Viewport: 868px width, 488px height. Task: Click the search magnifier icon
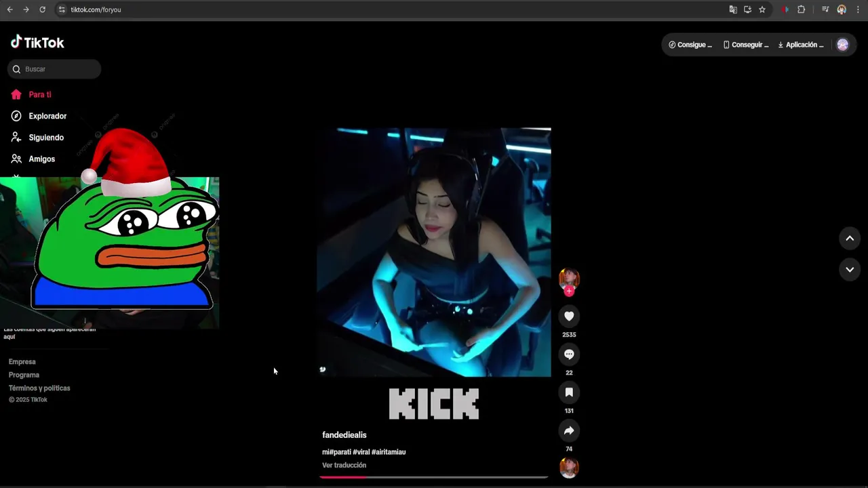[16, 69]
